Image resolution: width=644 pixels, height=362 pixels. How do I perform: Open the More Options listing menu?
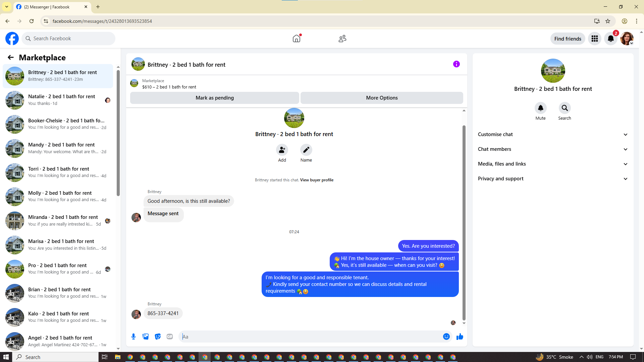pos(382,98)
